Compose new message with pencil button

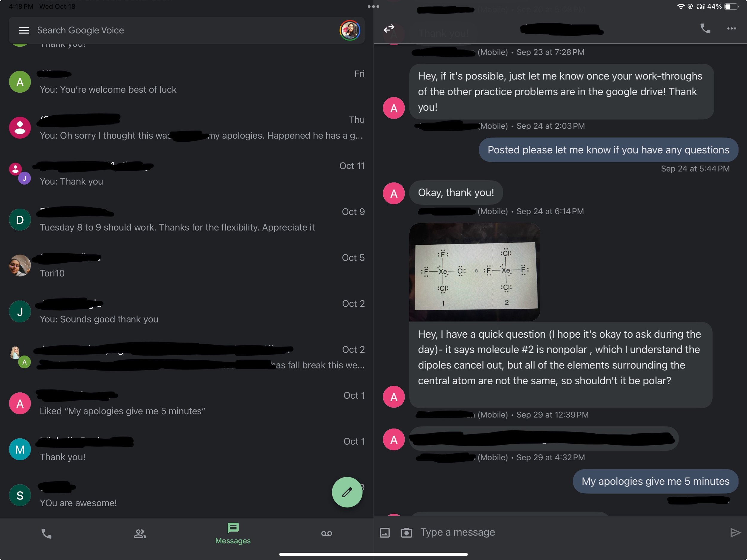(x=347, y=492)
